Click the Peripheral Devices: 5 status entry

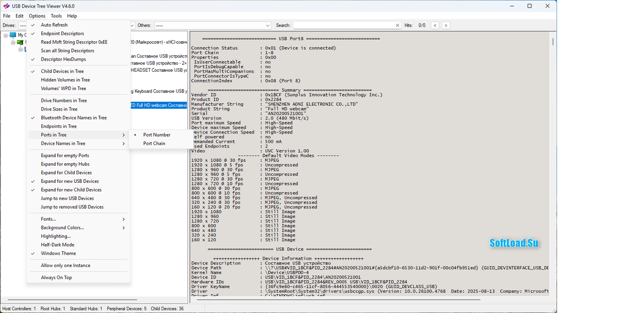tap(126, 308)
